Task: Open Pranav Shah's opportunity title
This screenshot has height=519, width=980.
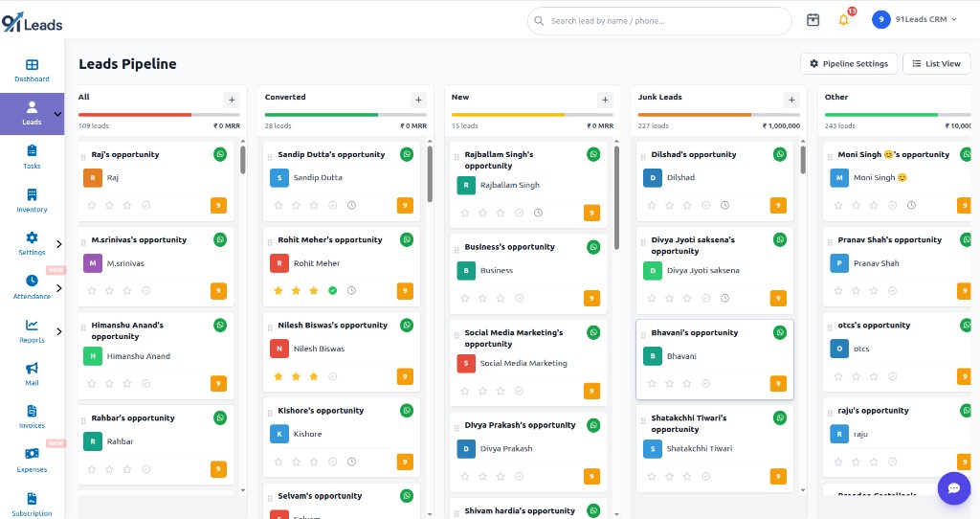Action: point(889,239)
